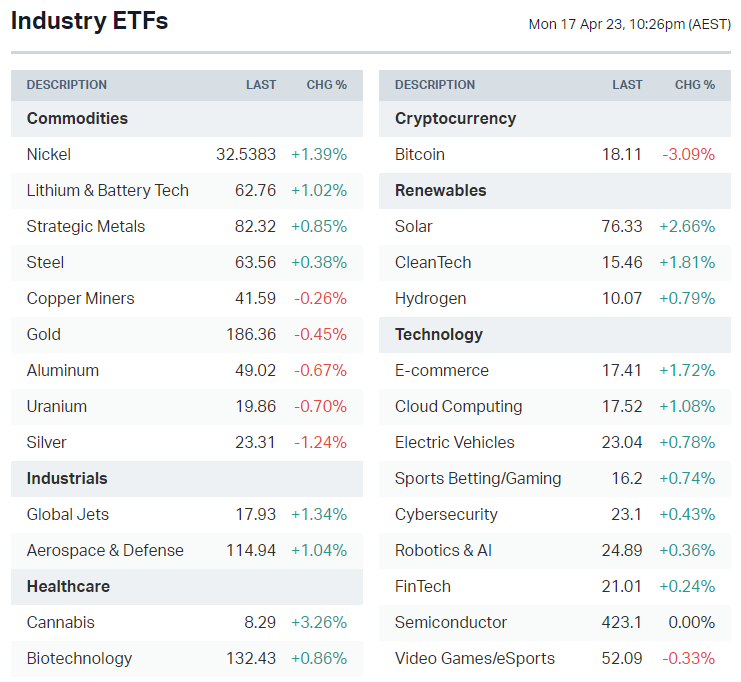Open the Global Jets ETF
This screenshot has width=741, height=682.
pos(68,514)
